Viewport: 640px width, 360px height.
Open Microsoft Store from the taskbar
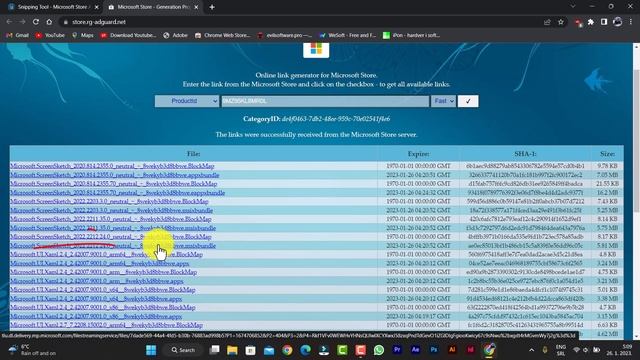(251, 350)
